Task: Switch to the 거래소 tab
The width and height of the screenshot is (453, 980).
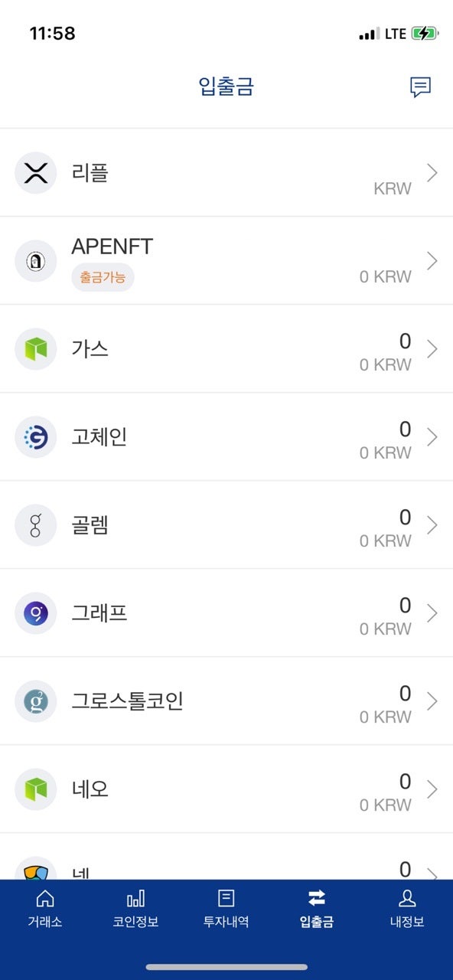Action: 45,909
